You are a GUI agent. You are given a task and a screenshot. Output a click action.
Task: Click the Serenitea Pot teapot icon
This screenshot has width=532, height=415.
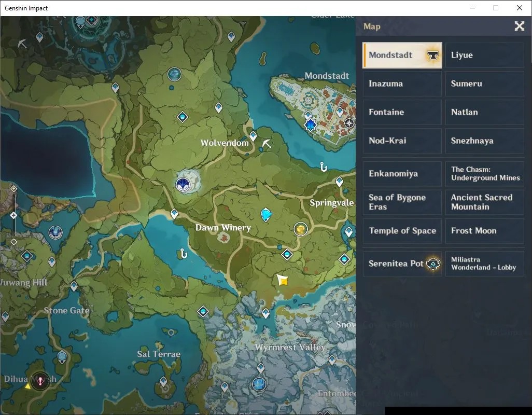click(433, 264)
